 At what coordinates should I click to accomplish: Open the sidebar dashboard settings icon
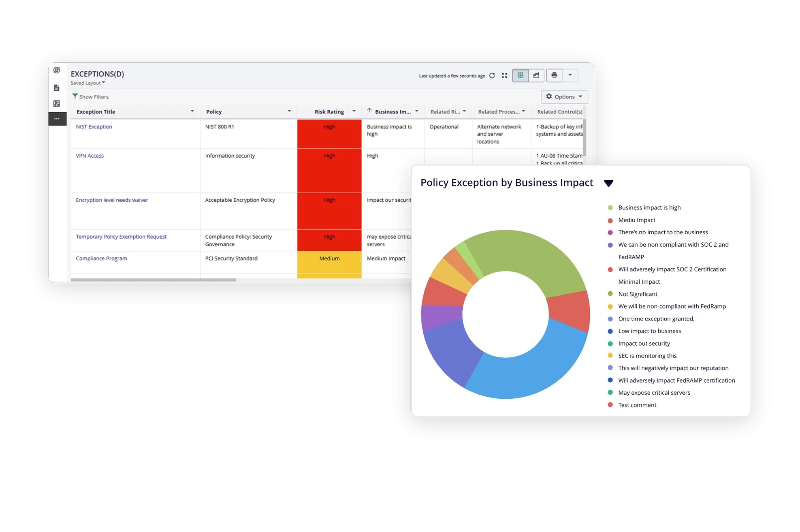pos(57,104)
